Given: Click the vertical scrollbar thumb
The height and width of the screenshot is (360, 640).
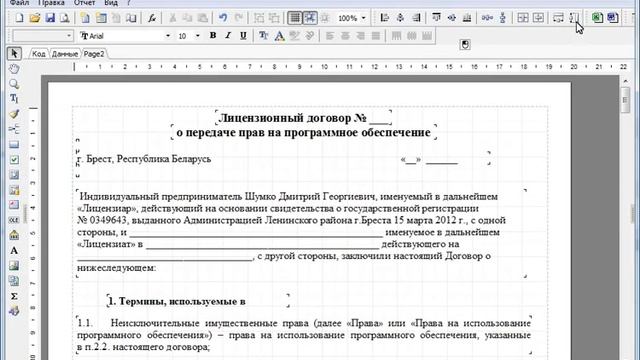Looking at the screenshot, I should tap(625, 100).
